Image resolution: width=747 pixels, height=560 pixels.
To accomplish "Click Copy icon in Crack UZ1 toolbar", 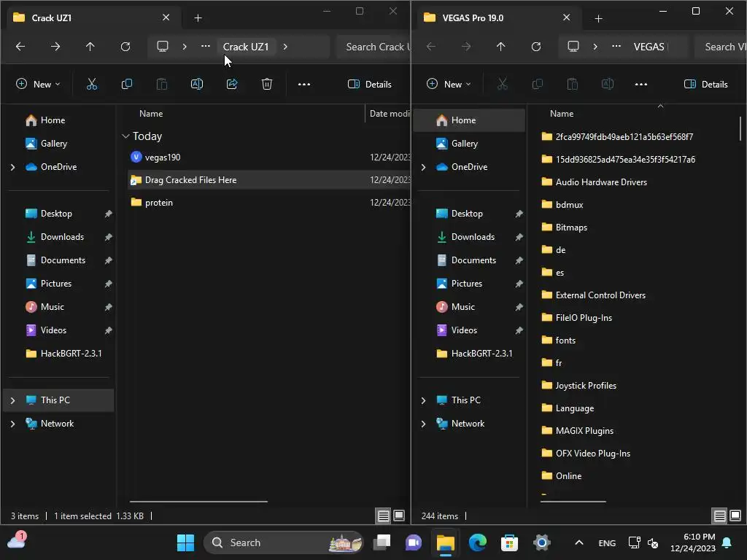I will tap(127, 85).
